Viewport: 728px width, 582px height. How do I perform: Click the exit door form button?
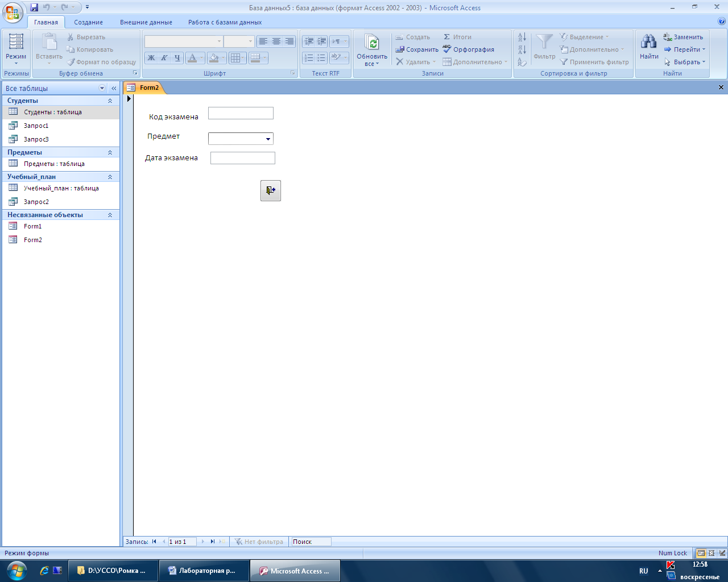[271, 190]
